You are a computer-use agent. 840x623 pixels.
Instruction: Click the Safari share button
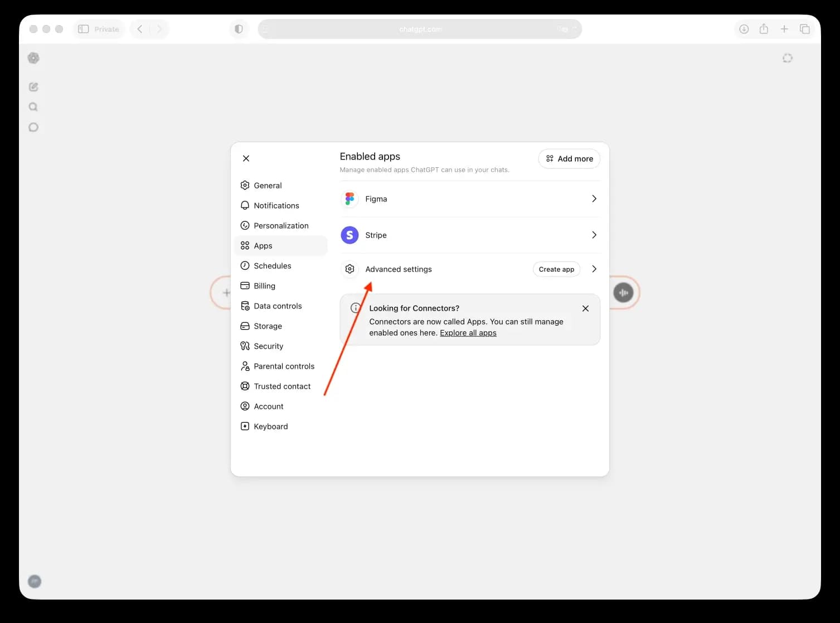click(764, 28)
